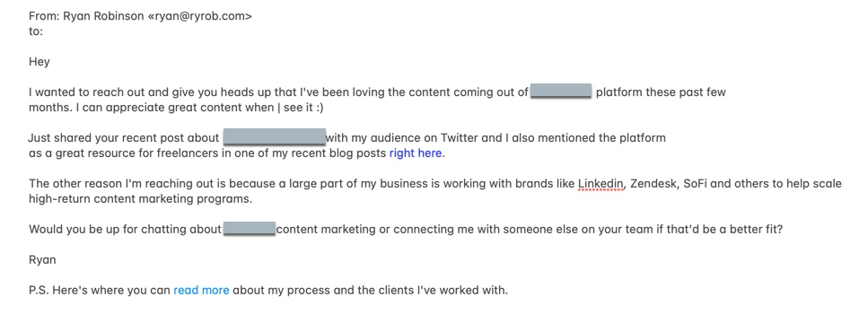The image size is (868, 323).
Task: Click the misspelled word Linkedin underlined in red
Action: [601, 184]
